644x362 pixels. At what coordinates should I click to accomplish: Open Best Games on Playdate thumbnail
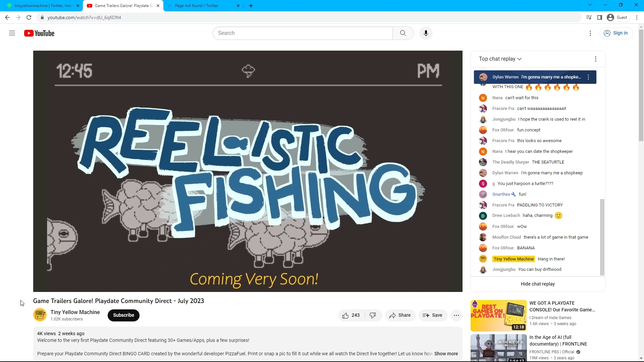click(x=498, y=316)
